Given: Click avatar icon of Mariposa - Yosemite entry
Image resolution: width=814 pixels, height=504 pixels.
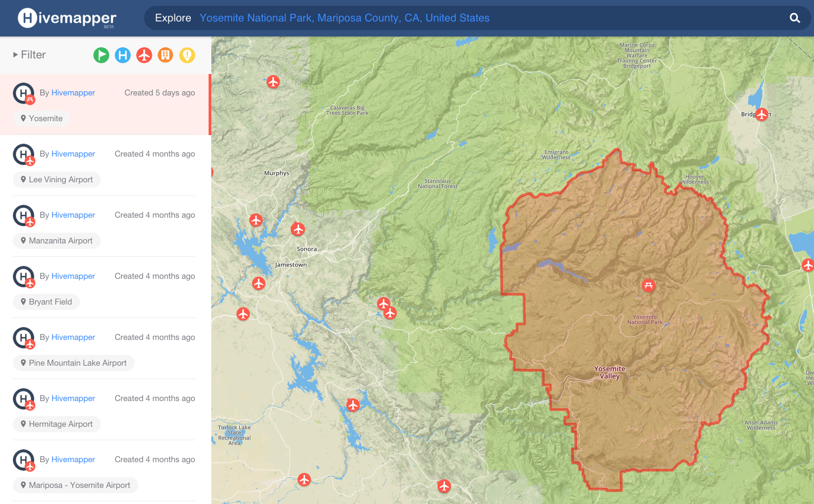Looking at the screenshot, I should click(24, 460).
